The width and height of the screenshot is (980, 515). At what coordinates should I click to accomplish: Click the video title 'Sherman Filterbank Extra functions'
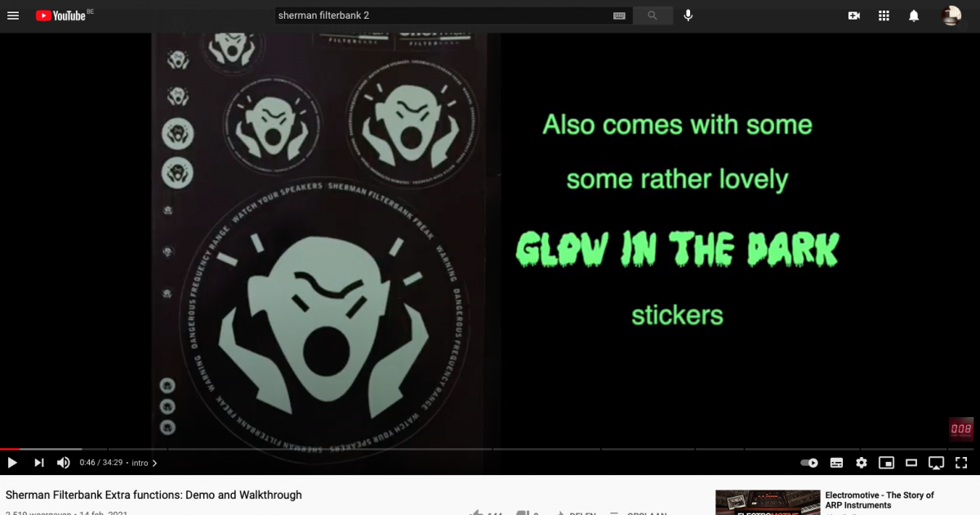(154, 495)
